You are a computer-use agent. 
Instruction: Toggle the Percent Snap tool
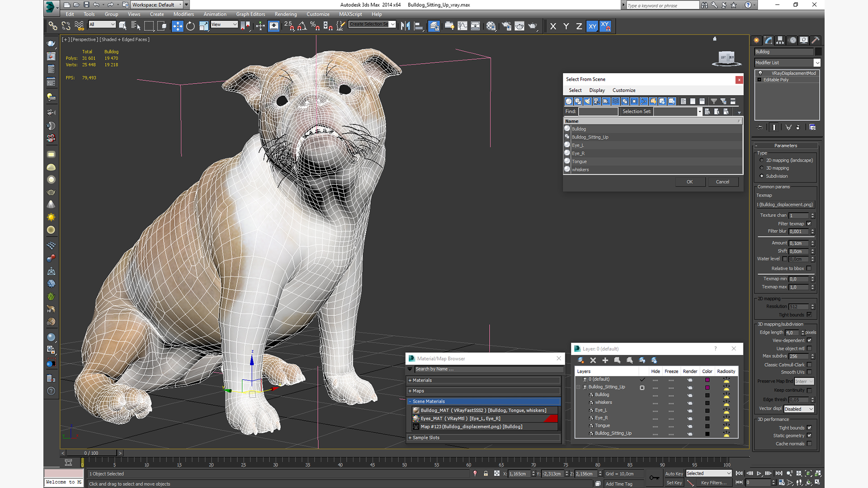pos(315,26)
